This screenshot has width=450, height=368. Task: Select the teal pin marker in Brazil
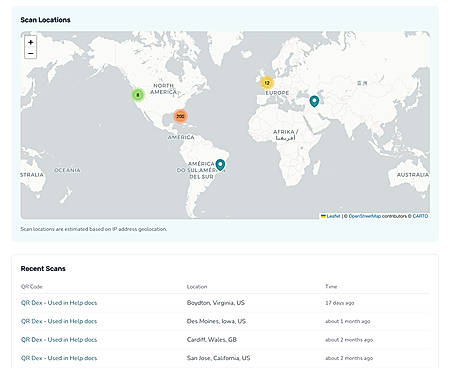(x=220, y=165)
